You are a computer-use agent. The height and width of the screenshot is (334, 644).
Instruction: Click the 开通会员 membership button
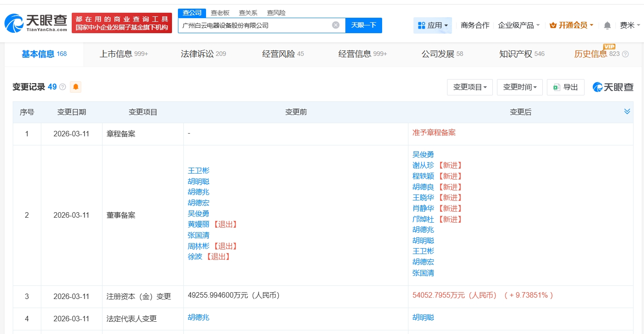pos(571,25)
